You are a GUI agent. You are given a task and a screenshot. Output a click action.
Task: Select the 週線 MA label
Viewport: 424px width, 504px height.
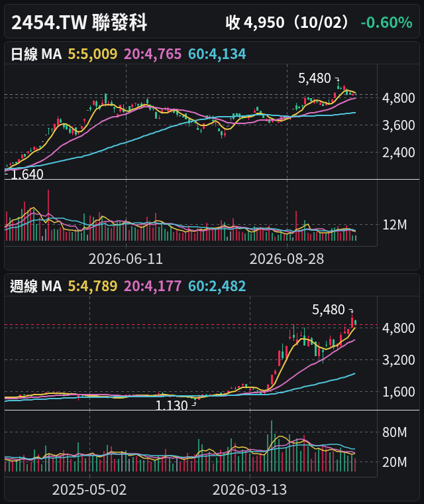(x=36, y=286)
